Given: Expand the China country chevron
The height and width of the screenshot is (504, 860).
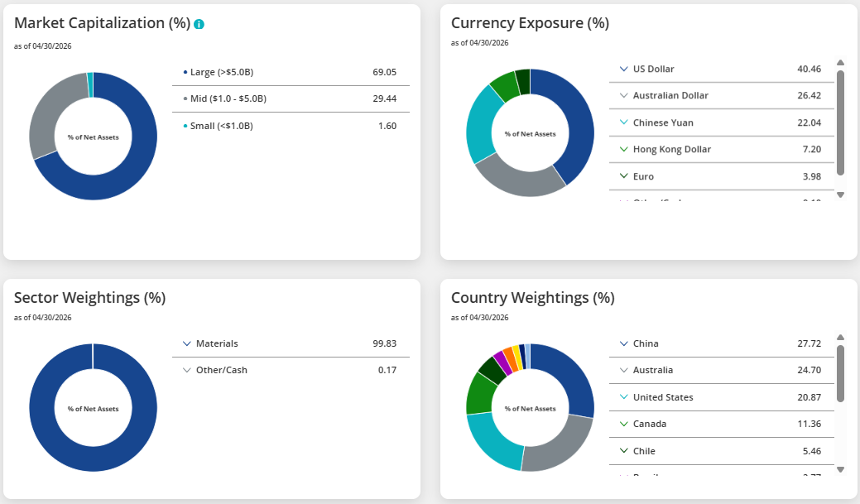Looking at the screenshot, I should tap(623, 343).
